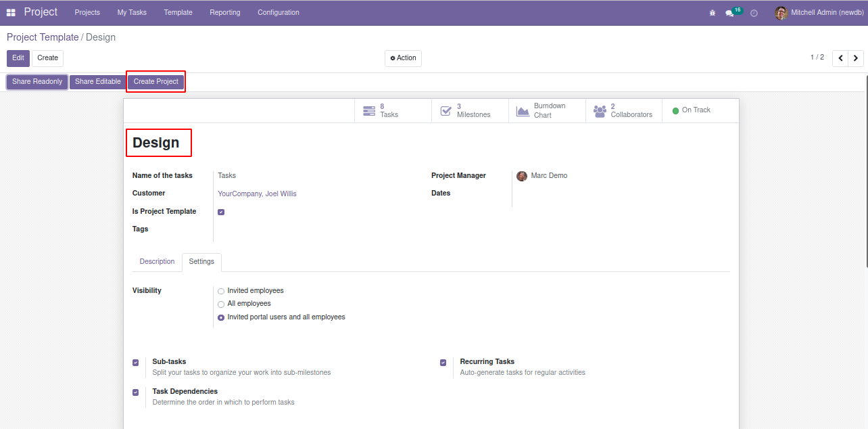Select Invited portal users and all employees
868x429 pixels.
click(x=221, y=317)
